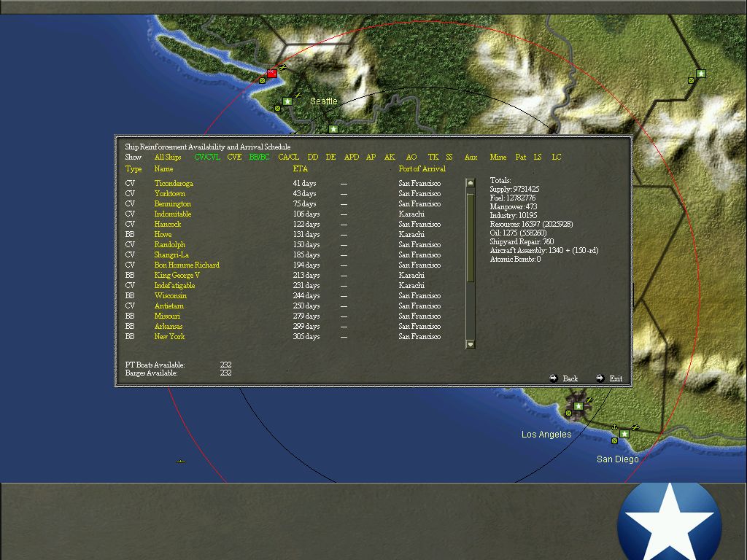Enable the APD ship filter
The width and height of the screenshot is (747, 560).
[x=352, y=157]
